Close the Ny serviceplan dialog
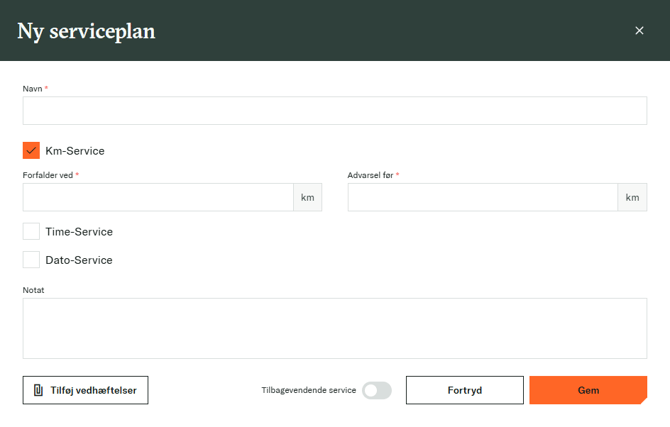 pyautogui.click(x=639, y=30)
